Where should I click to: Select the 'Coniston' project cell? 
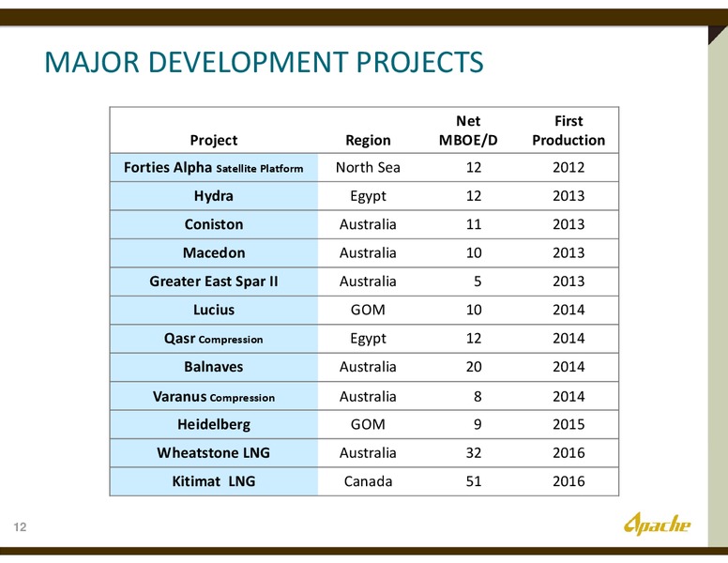(x=214, y=224)
